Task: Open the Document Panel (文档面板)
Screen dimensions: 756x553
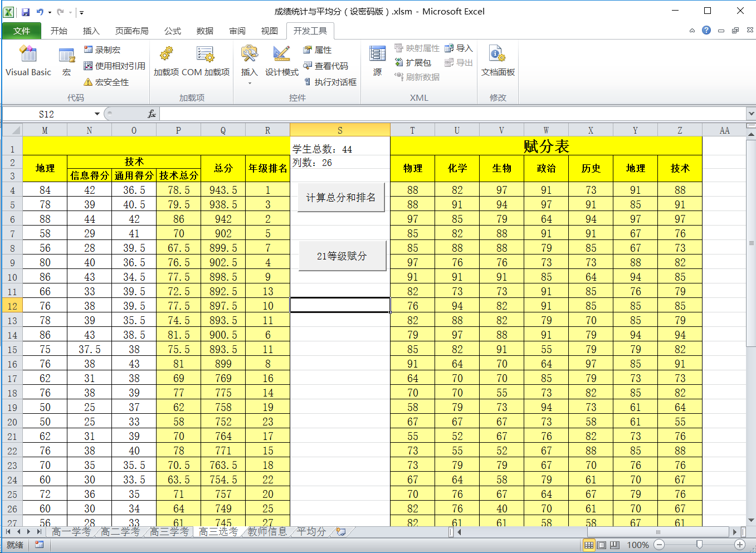Action: click(x=498, y=61)
